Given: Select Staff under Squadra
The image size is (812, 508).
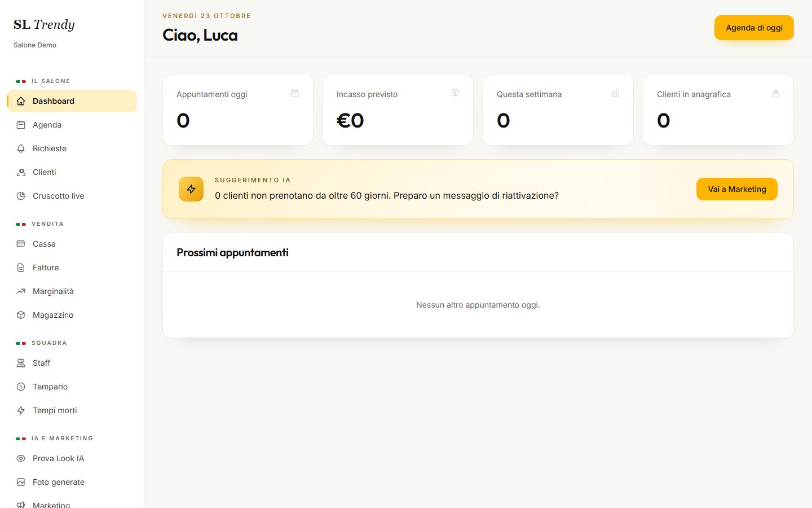Looking at the screenshot, I should [72, 363].
